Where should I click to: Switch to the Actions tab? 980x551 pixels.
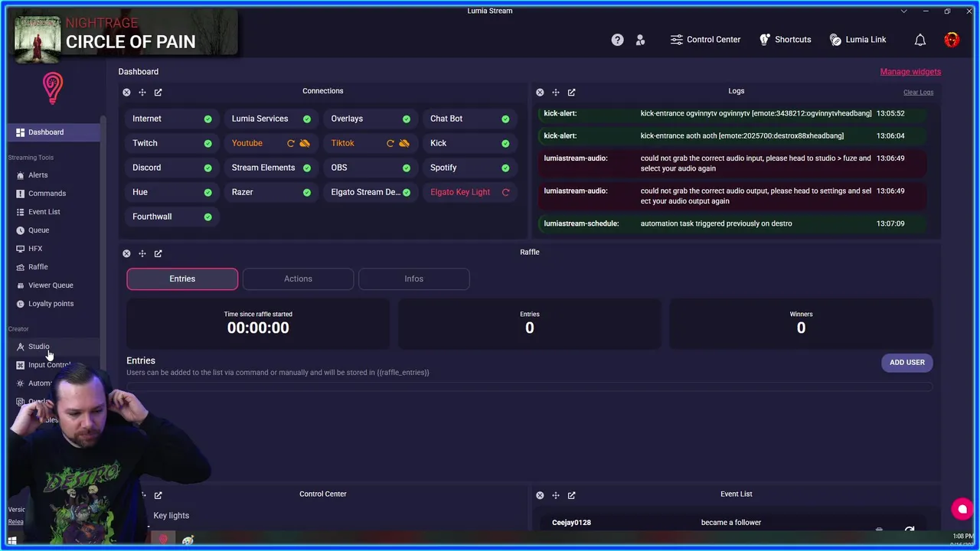[x=298, y=279]
